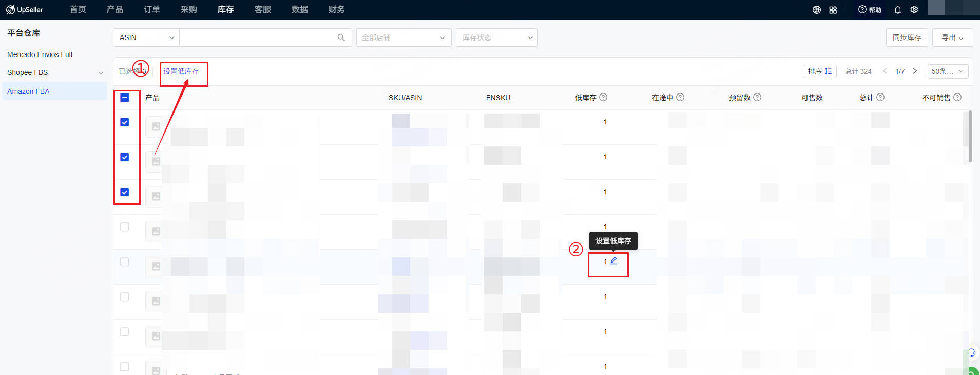Toggle the select-all header checkbox

pos(125,98)
